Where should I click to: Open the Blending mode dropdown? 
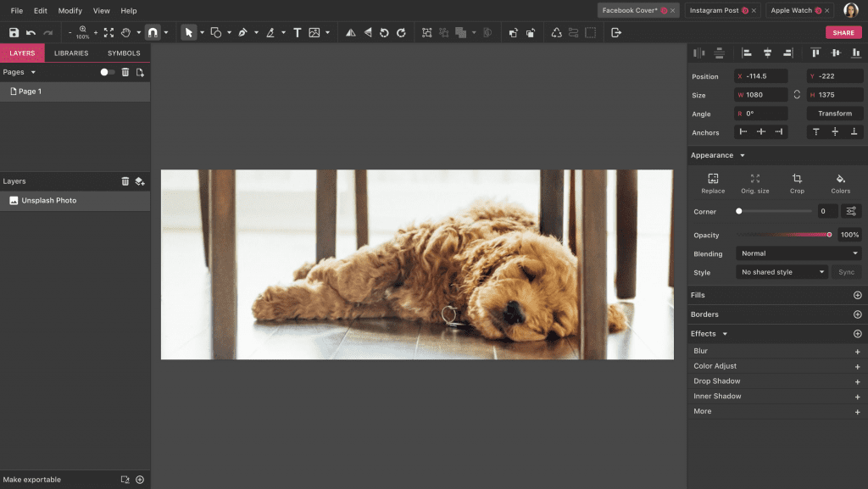(x=798, y=253)
